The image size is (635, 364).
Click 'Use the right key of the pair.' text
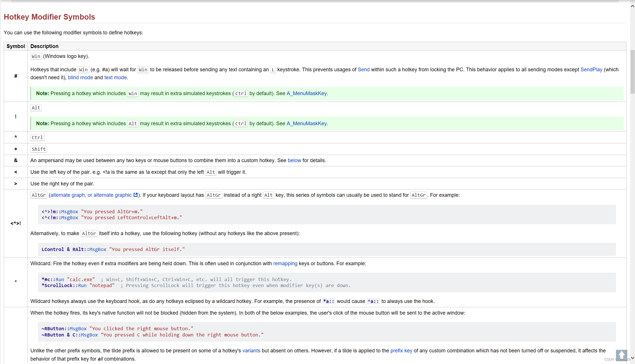click(x=62, y=184)
